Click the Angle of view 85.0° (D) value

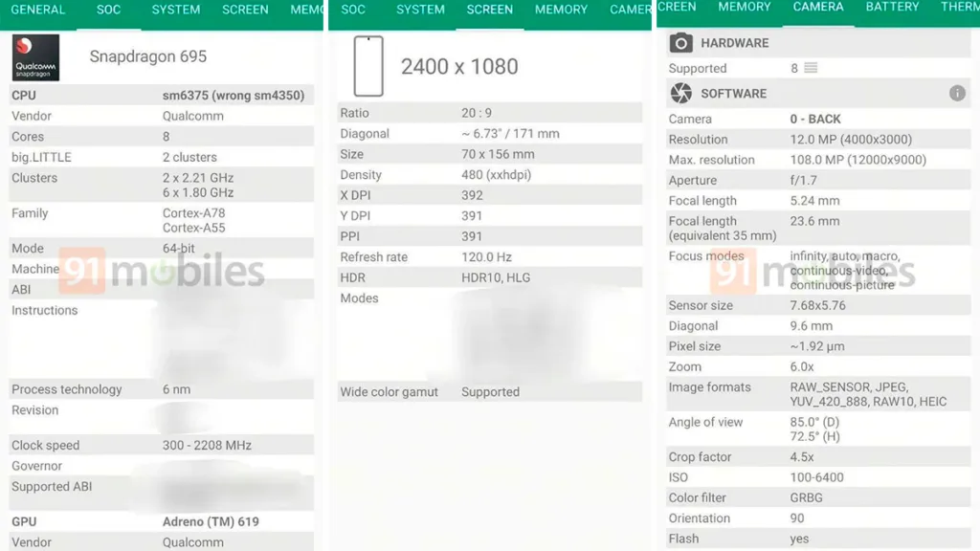point(814,422)
